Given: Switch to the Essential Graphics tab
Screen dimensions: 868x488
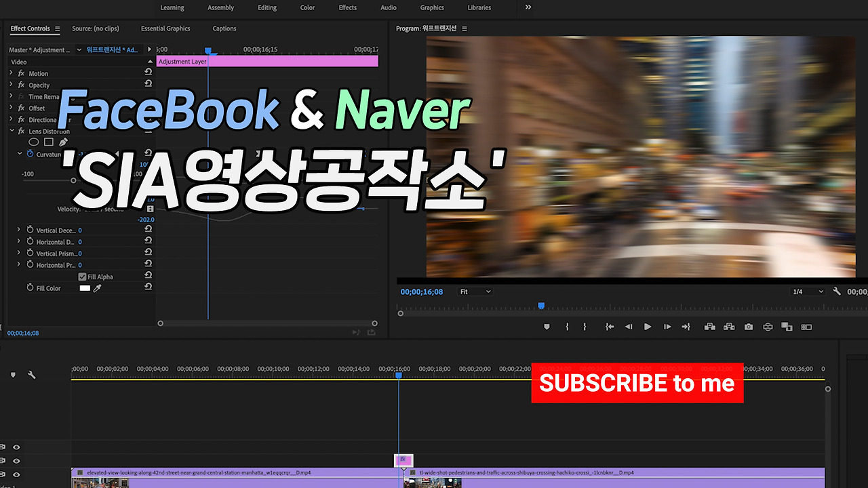Looking at the screenshot, I should click(x=165, y=28).
